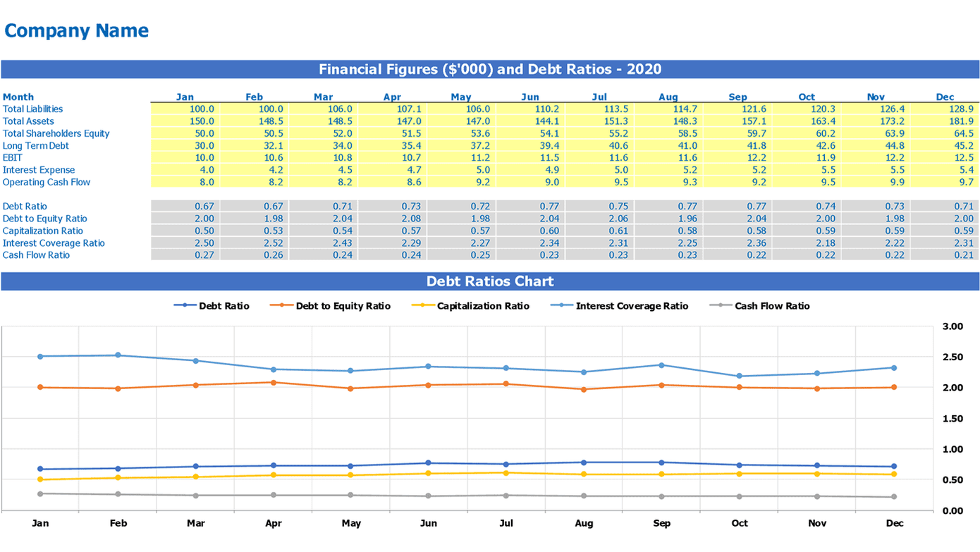This screenshot has height=552, width=980.
Task: Click Total Assets cell 157.1 for Sep
Action: 737,121
